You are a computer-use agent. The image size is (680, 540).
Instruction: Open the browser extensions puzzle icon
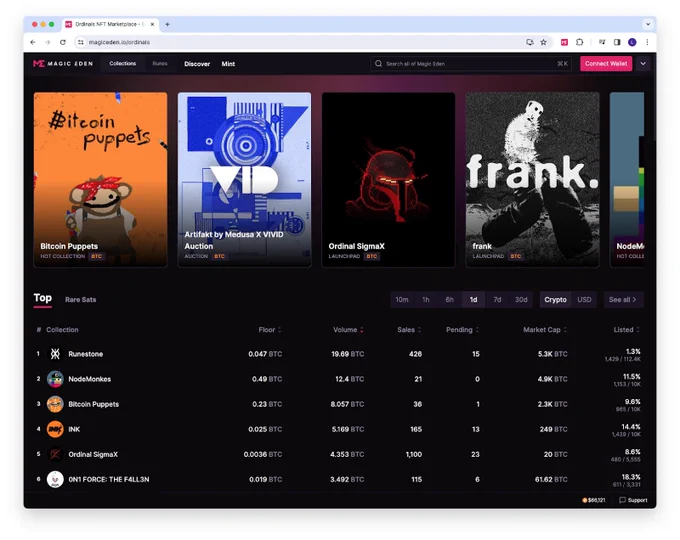[x=580, y=42]
